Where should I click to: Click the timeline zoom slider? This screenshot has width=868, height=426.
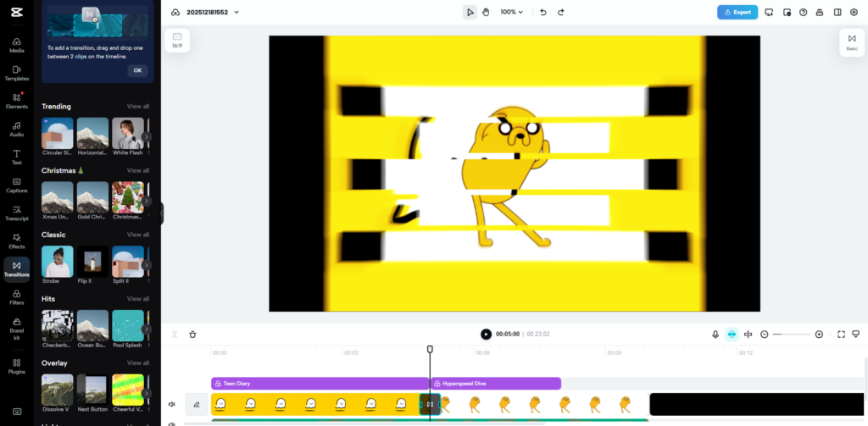[x=790, y=335]
